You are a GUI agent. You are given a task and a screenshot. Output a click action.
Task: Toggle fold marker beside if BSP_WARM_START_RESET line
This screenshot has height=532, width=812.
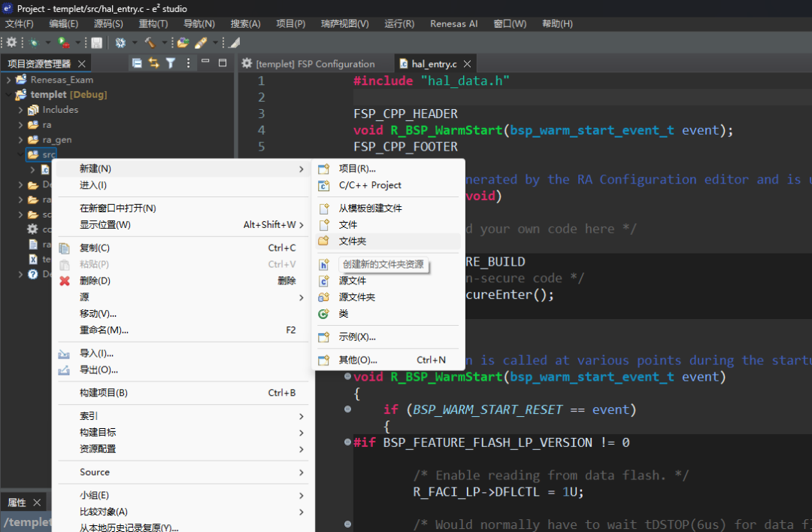coord(347,409)
